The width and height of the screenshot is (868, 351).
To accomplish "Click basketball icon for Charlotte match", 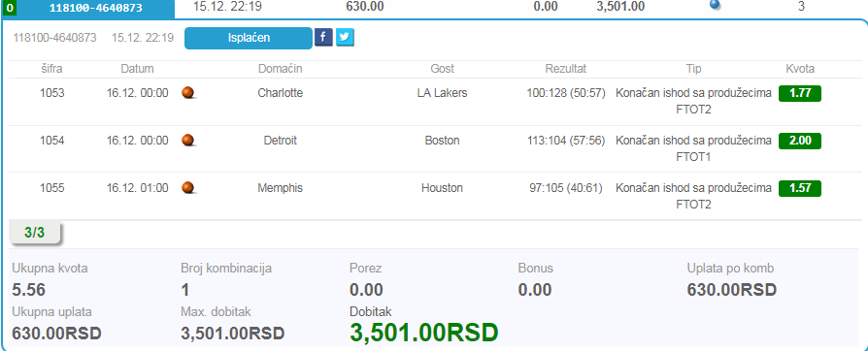I will [x=188, y=93].
